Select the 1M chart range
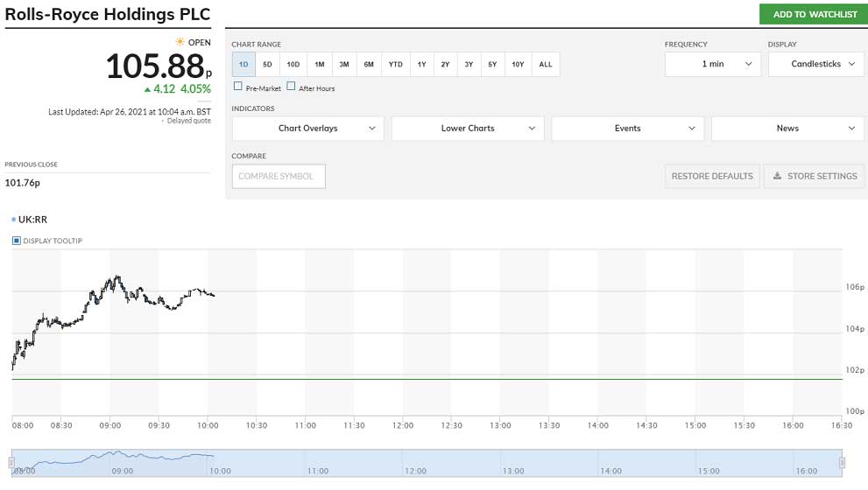 coord(320,64)
